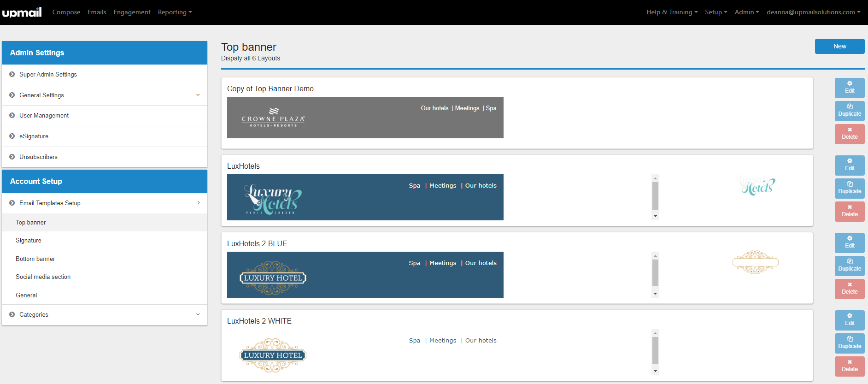Click the General Settings arrow icon
The image size is (868, 384).
(12, 95)
